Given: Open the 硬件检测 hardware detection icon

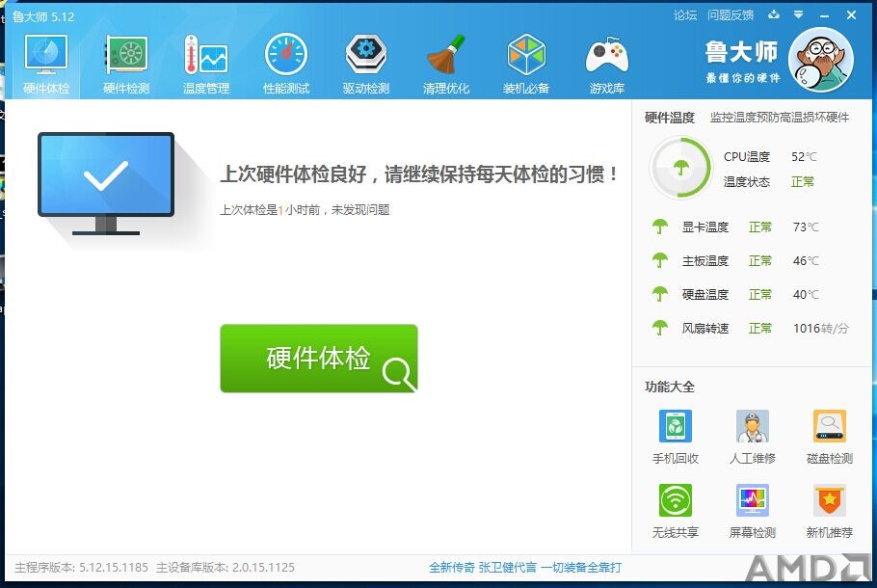Looking at the screenshot, I should click(126, 55).
